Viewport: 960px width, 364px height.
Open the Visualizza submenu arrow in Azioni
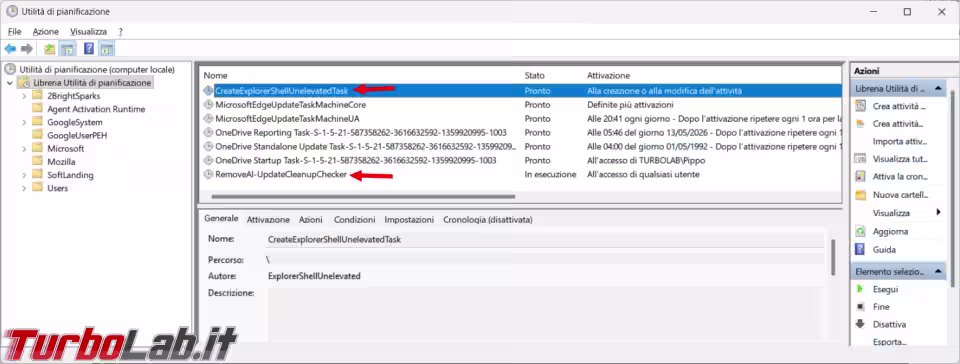pyautogui.click(x=939, y=213)
